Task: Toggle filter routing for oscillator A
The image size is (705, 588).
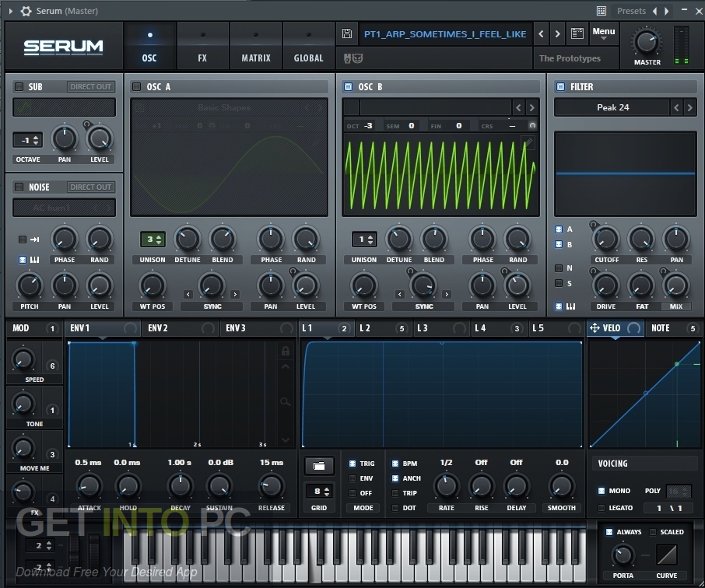Action: pos(559,229)
